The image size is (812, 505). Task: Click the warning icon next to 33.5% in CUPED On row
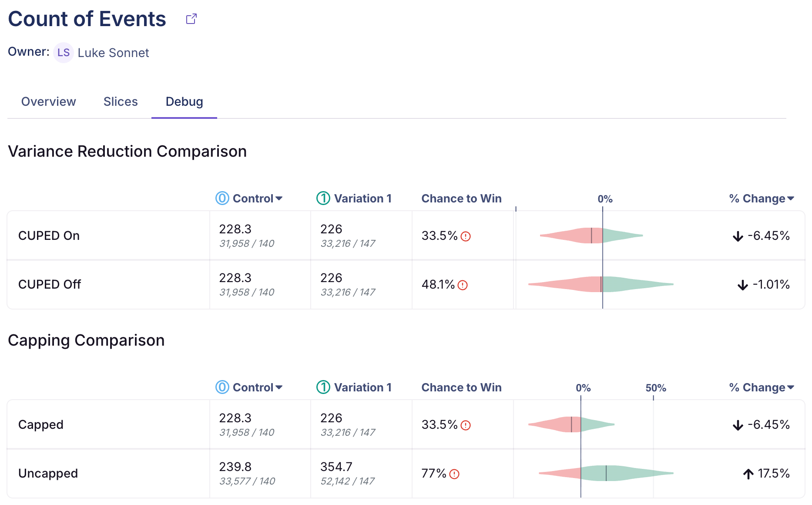466,236
